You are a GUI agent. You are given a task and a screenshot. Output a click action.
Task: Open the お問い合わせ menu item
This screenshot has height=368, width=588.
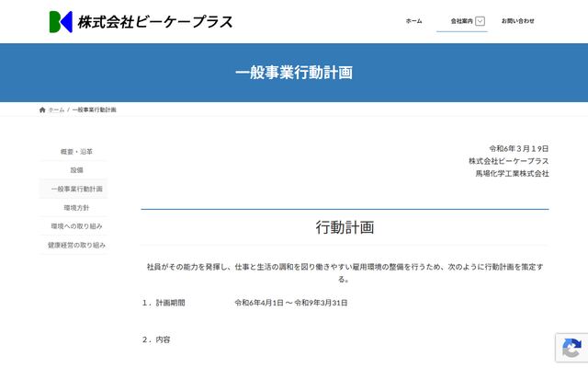tap(518, 21)
